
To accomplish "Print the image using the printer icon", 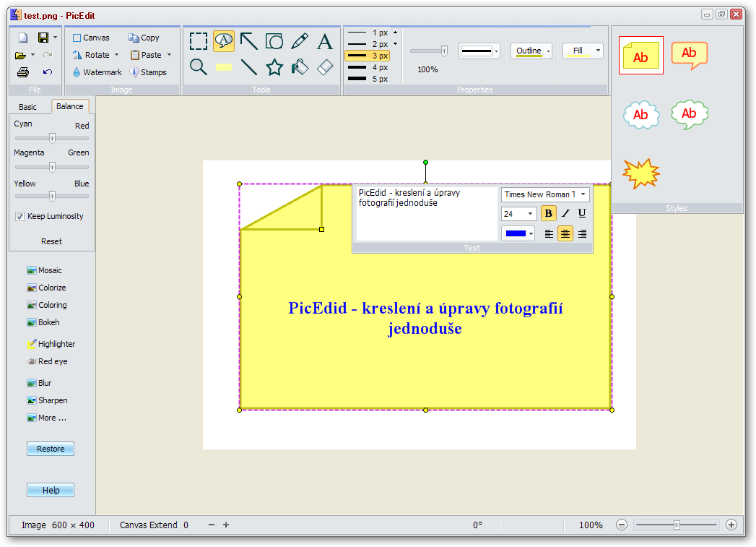I will pyautogui.click(x=22, y=72).
